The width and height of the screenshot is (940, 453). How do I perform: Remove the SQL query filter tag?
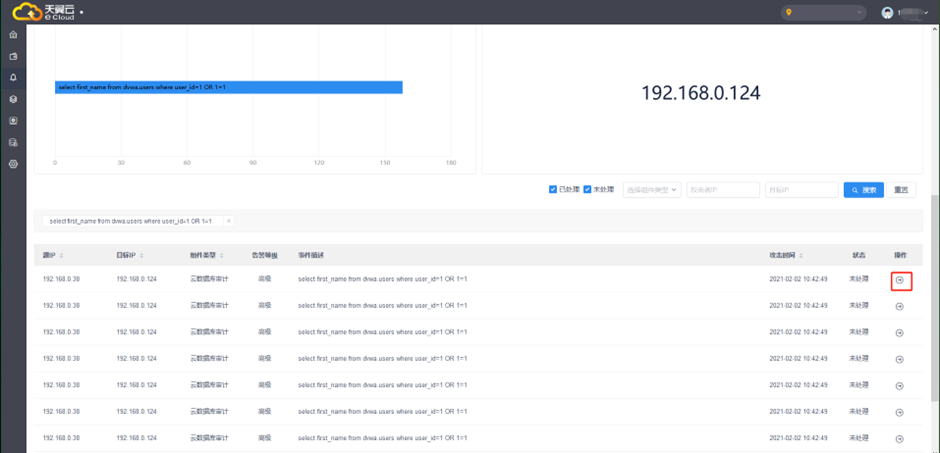[228, 221]
